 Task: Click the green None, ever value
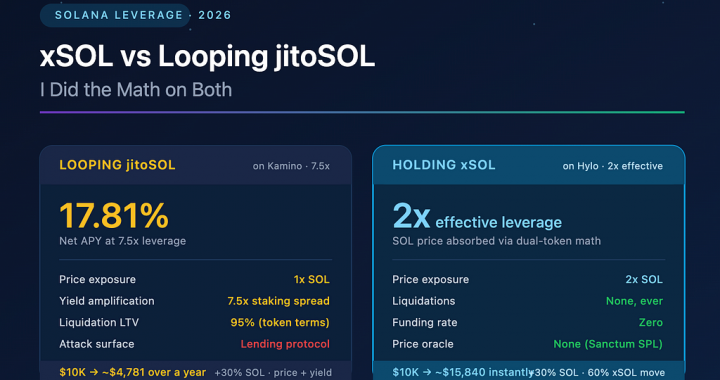pos(635,301)
